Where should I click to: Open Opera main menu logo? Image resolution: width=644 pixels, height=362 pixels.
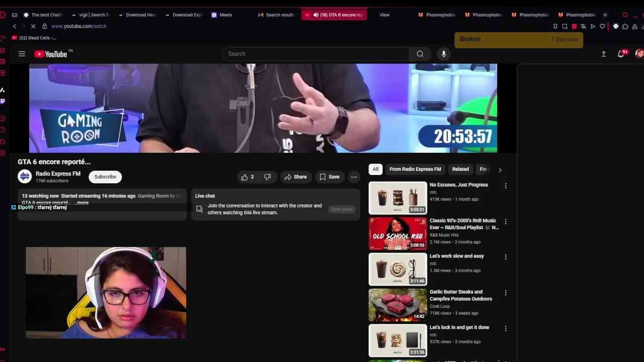pos(3,15)
